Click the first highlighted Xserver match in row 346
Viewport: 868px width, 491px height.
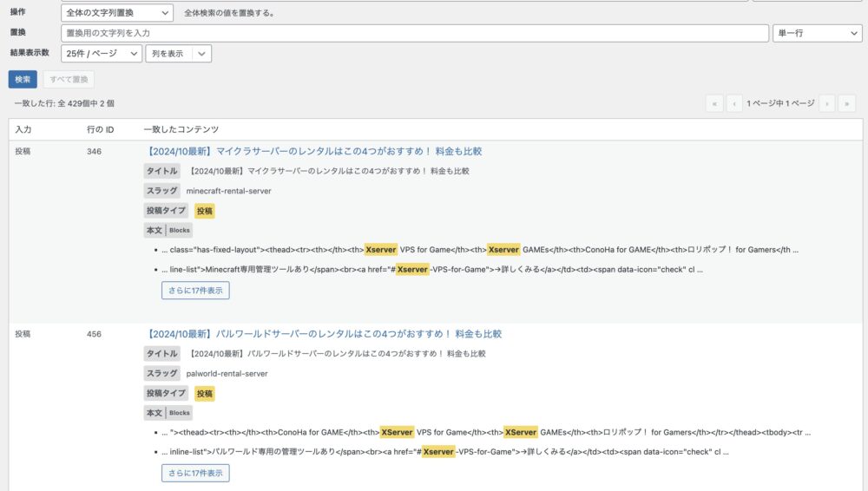point(381,250)
